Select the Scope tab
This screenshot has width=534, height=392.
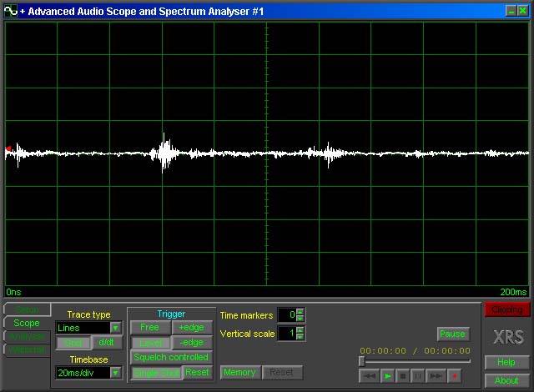coord(27,323)
